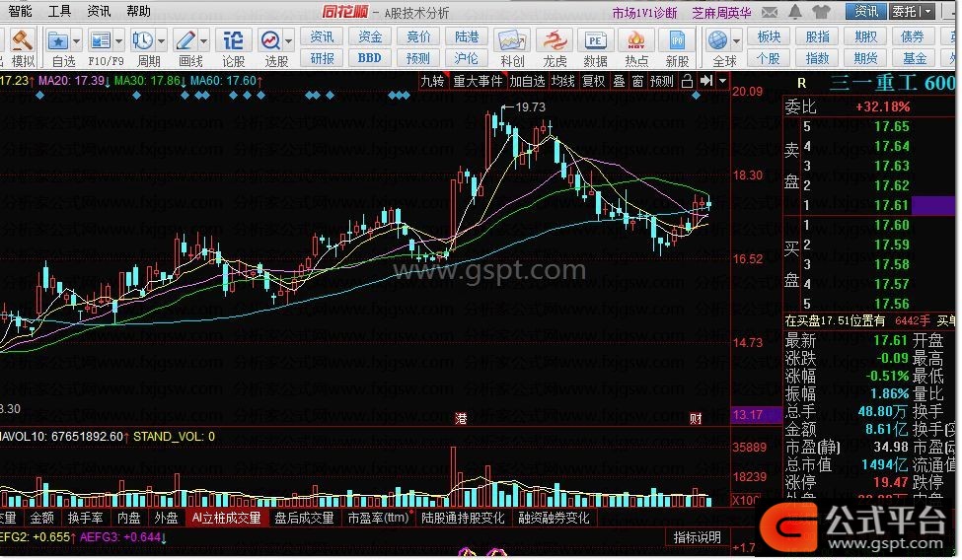Open the skin shirt icon in title bar

(x=820, y=11)
